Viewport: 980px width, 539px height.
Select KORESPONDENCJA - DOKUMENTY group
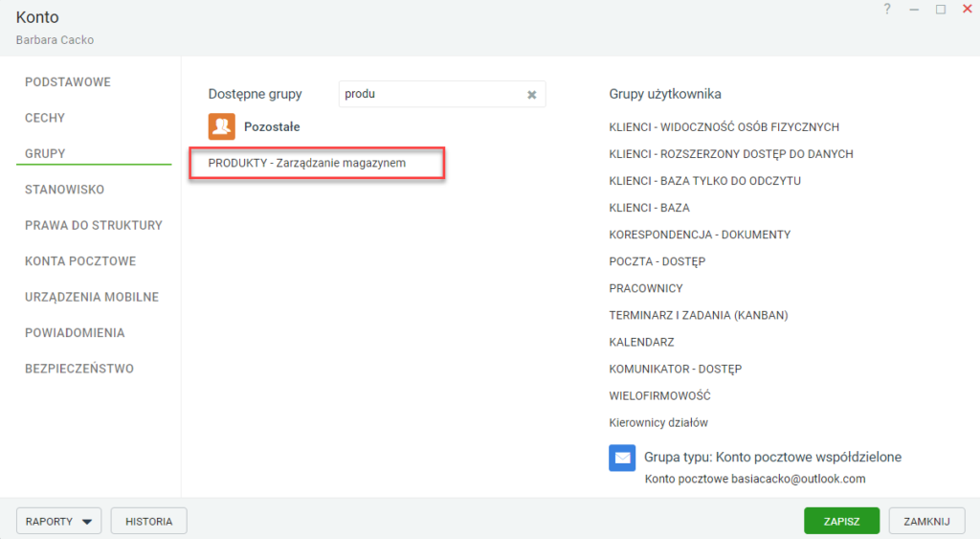click(700, 235)
